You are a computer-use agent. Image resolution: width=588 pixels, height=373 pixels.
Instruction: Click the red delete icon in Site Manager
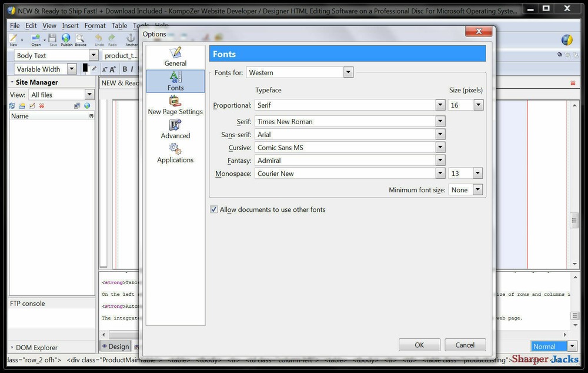pos(41,105)
